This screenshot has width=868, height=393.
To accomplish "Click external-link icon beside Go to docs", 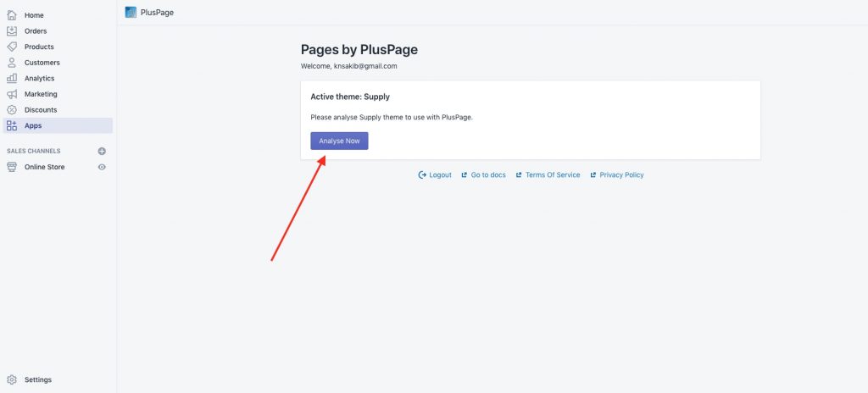I will pos(465,175).
